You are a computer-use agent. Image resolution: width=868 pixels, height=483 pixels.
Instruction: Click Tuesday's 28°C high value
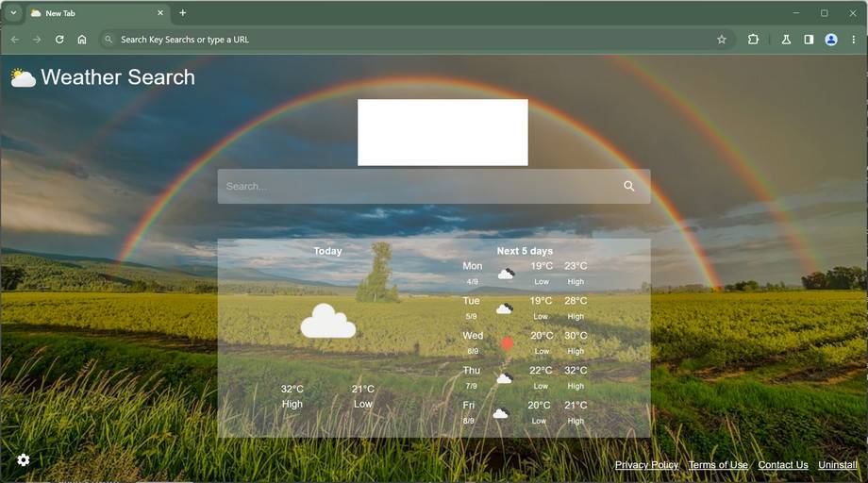coord(576,300)
